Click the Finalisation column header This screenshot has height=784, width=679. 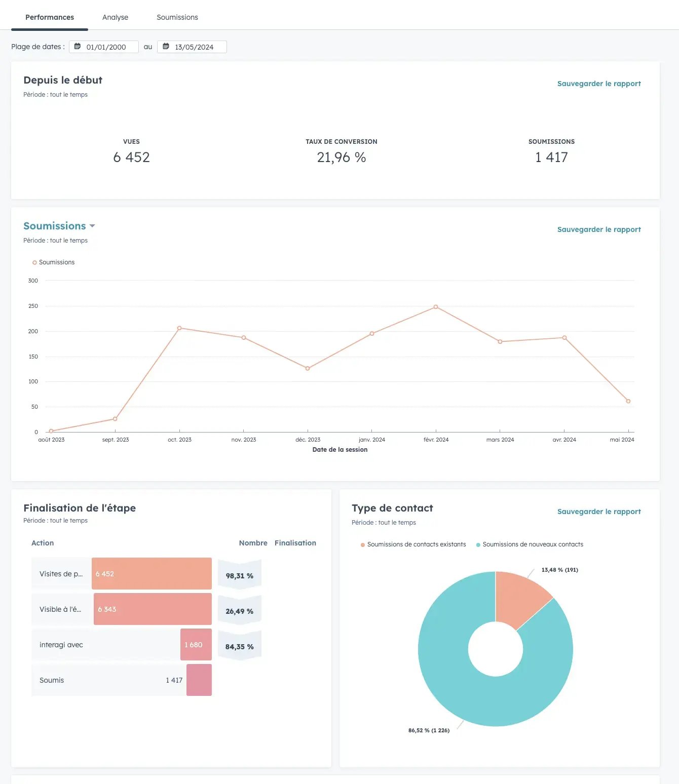(295, 543)
